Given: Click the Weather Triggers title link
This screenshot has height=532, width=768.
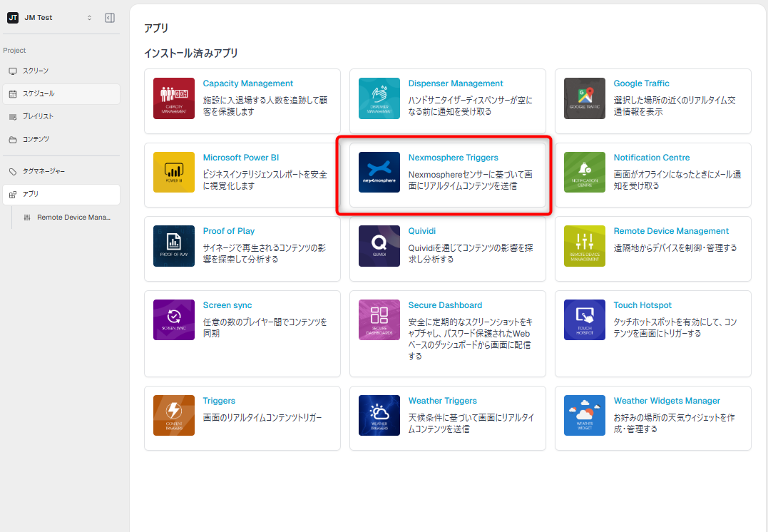Looking at the screenshot, I should [442, 401].
